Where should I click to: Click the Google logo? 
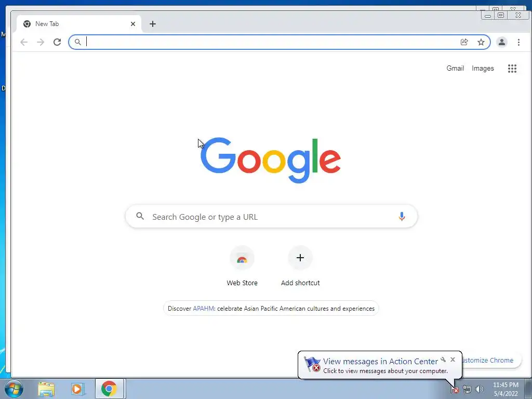(270, 160)
